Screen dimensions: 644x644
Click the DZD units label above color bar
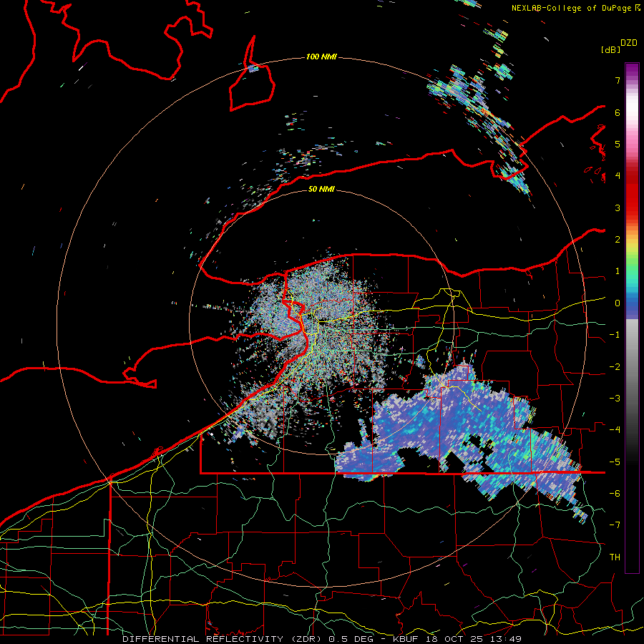click(x=629, y=43)
